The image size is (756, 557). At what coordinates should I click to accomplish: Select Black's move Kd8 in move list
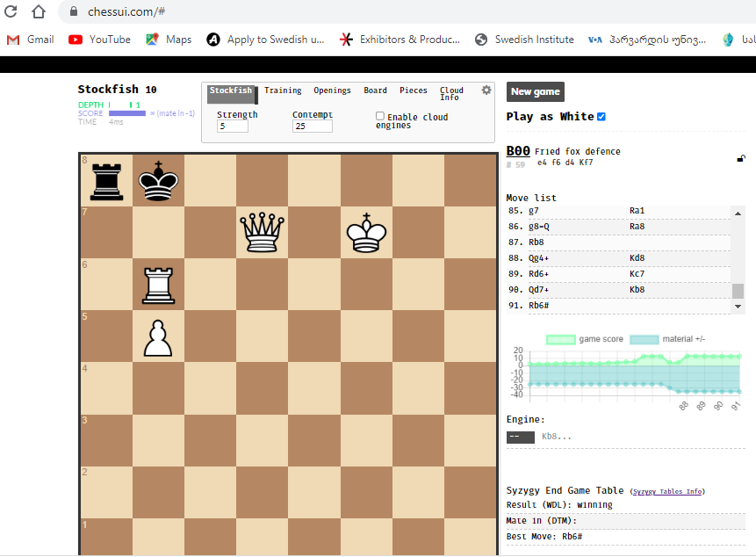[x=637, y=258]
